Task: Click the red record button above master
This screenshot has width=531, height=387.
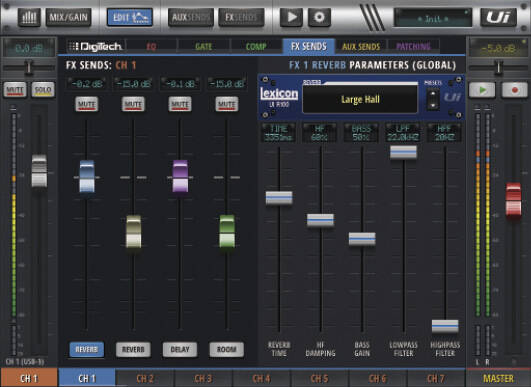Action: click(514, 90)
